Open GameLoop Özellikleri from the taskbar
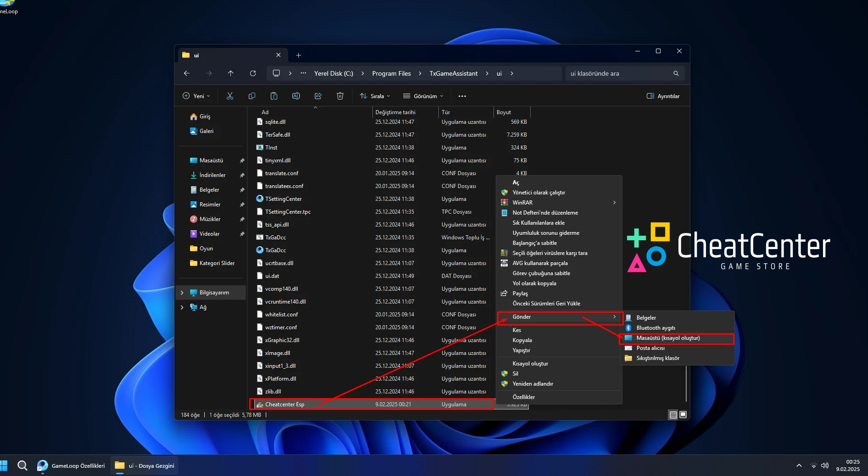 72,466
